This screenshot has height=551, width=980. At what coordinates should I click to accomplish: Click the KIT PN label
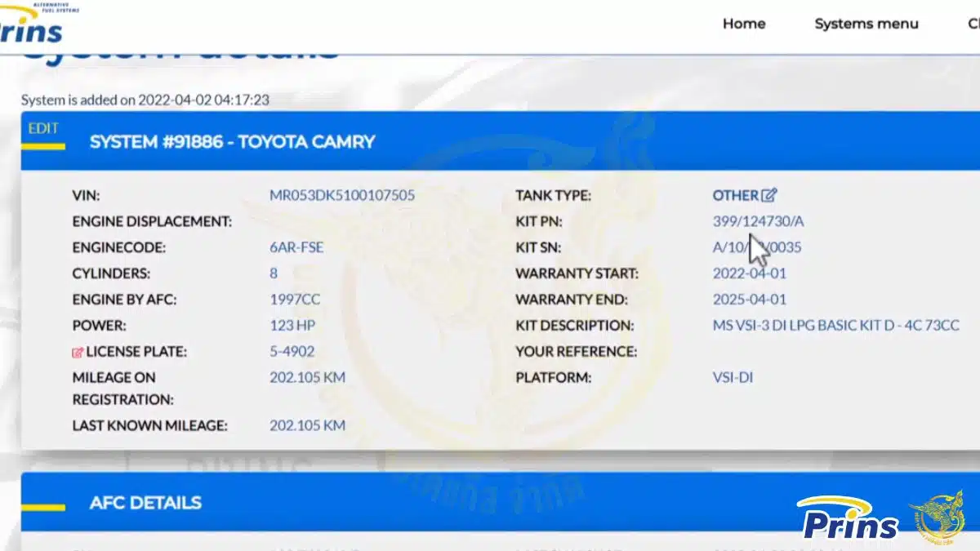point(539,221)
